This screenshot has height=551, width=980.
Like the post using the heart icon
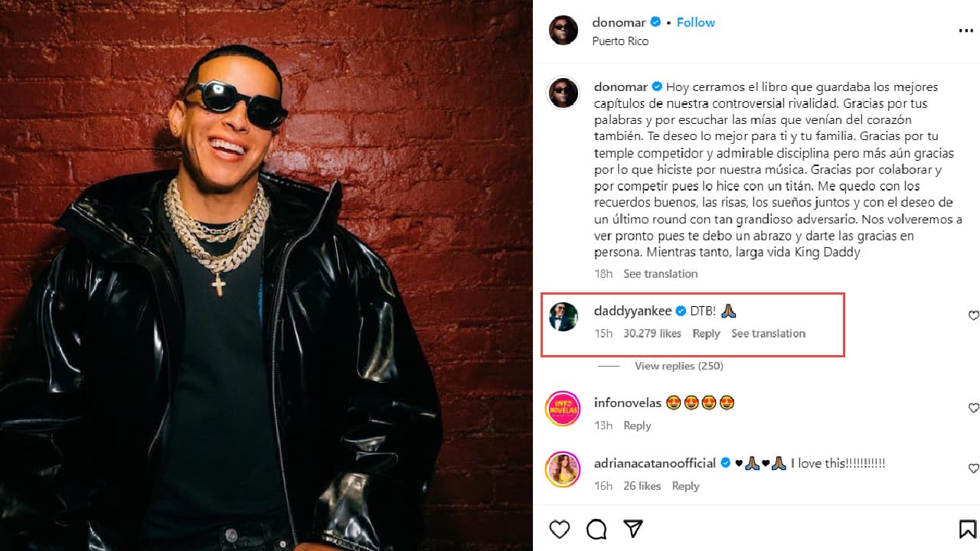[x=560, y=529]
